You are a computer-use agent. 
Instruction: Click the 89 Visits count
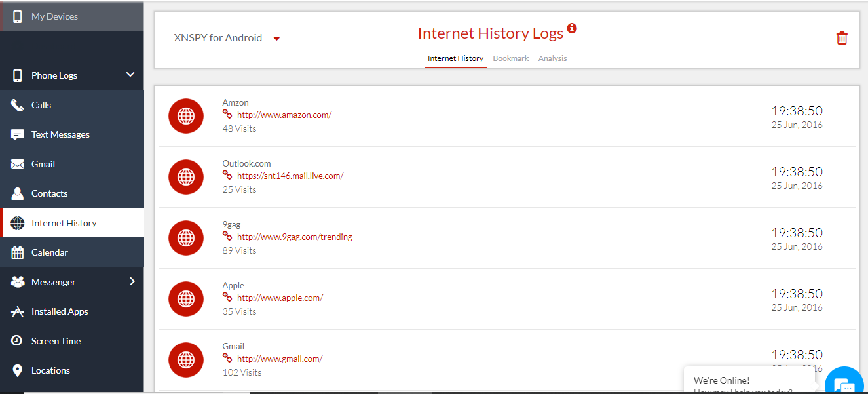tap(239, 250)
